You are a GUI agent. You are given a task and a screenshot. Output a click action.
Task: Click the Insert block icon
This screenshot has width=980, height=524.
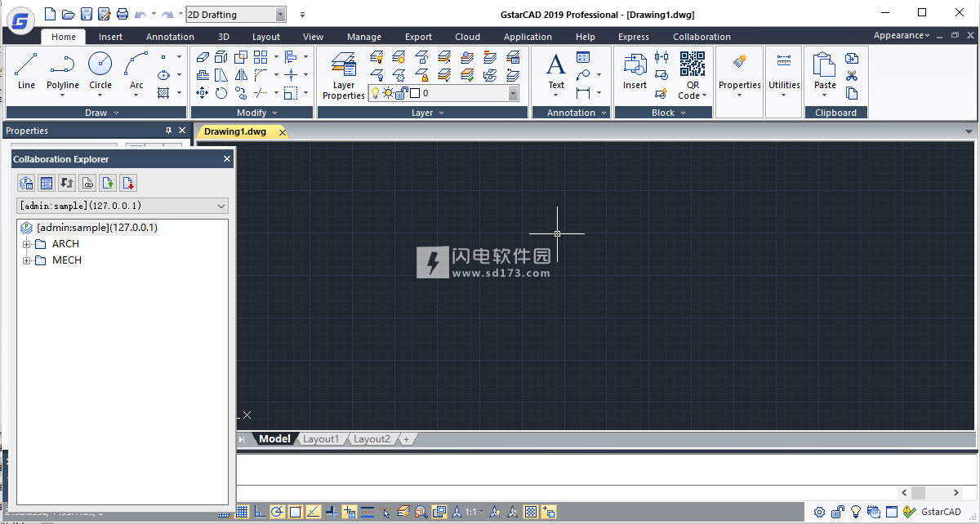click(635, 71)
